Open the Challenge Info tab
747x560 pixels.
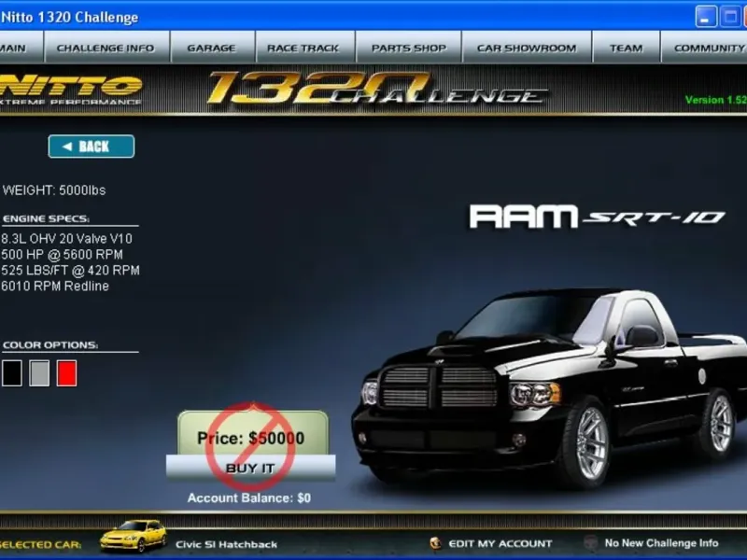click(x=106, y=48)
